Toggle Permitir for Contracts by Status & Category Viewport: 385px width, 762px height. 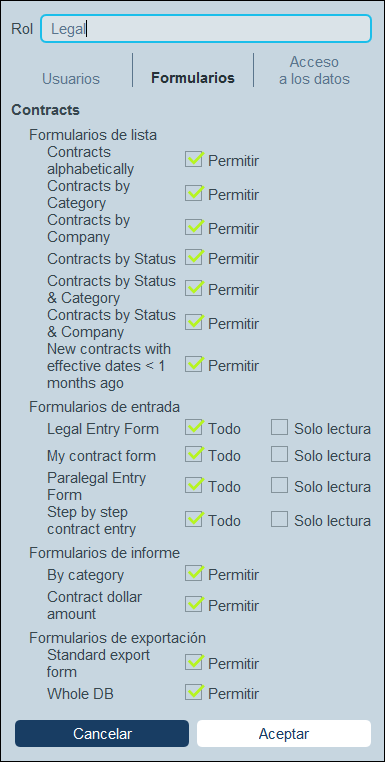(x=193, y=288)
